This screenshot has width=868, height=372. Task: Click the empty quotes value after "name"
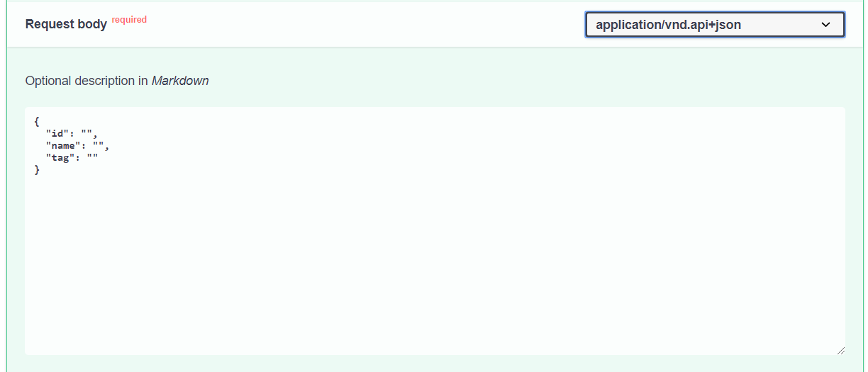[x=97, y=146]
